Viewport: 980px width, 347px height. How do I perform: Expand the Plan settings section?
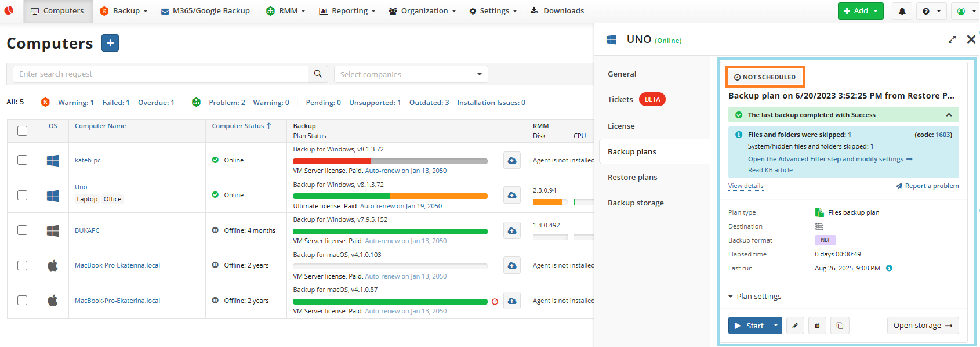click(755, 296)
